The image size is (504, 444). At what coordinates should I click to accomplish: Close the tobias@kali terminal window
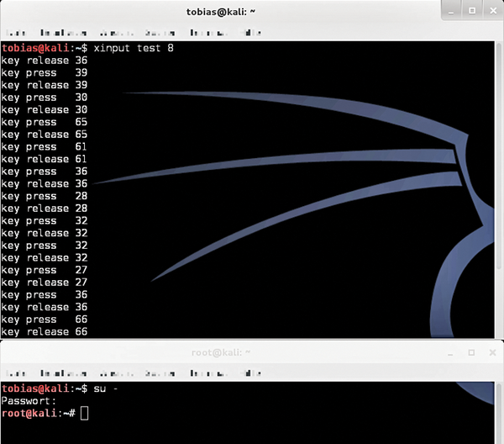pyautogui.click(x=493, y=11)
